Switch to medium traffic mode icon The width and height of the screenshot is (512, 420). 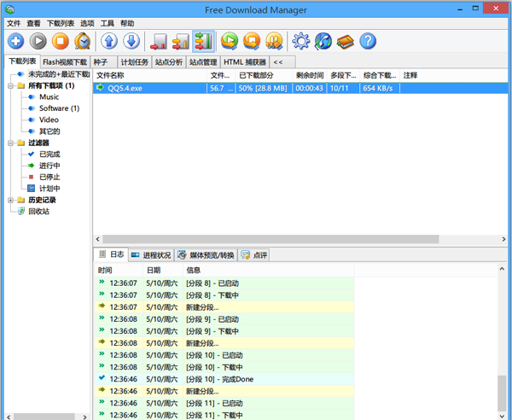[180, 40]
